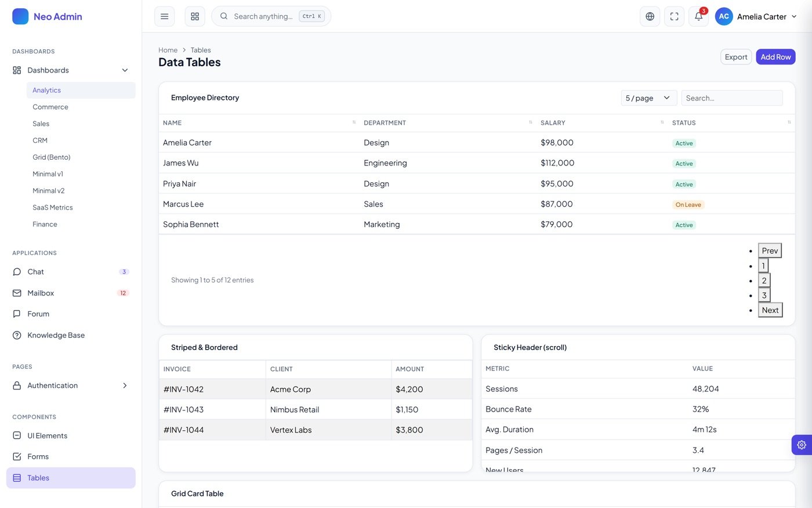Click the Chat bubble icon

[17, 272]
